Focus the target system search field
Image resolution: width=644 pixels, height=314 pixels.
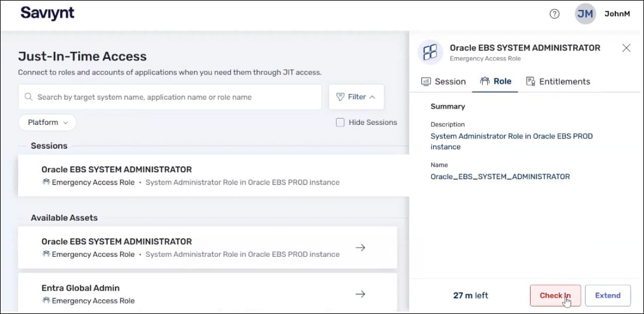(175, 97)
